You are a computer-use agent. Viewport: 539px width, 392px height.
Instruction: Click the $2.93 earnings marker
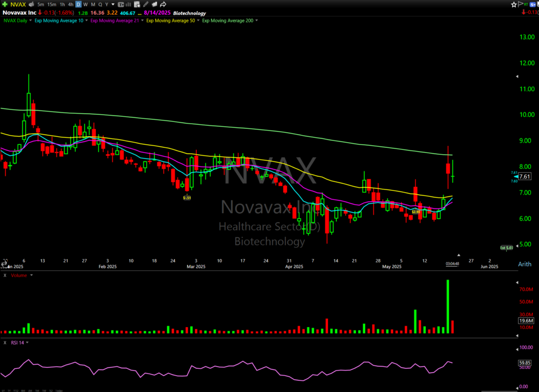pos(416,212)
